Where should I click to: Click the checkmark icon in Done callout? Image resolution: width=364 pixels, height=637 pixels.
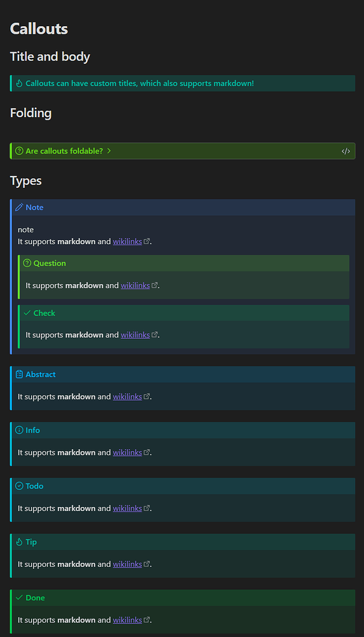(19, 598)
